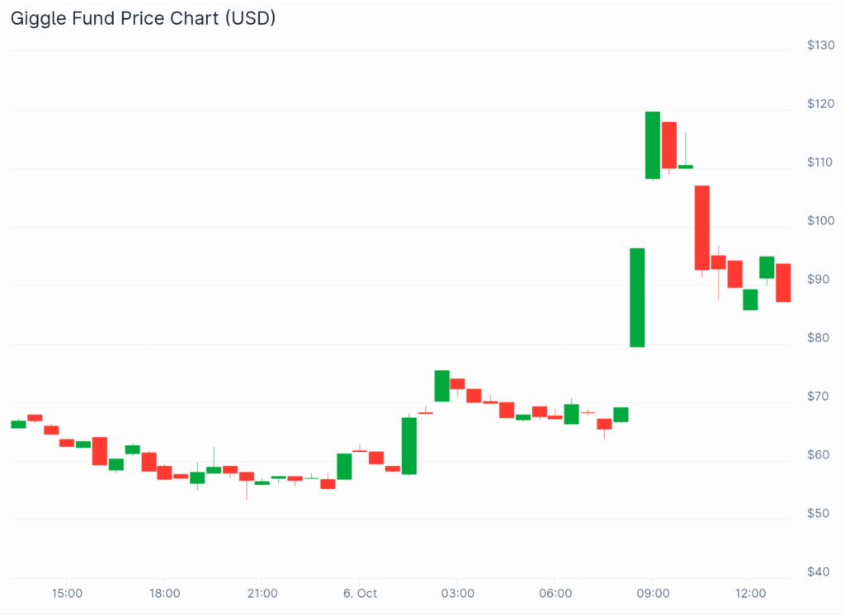Click the 15:00 time axis label
Image resolution: width=845 pixels, height=616 pixels.
pos(67,594)
